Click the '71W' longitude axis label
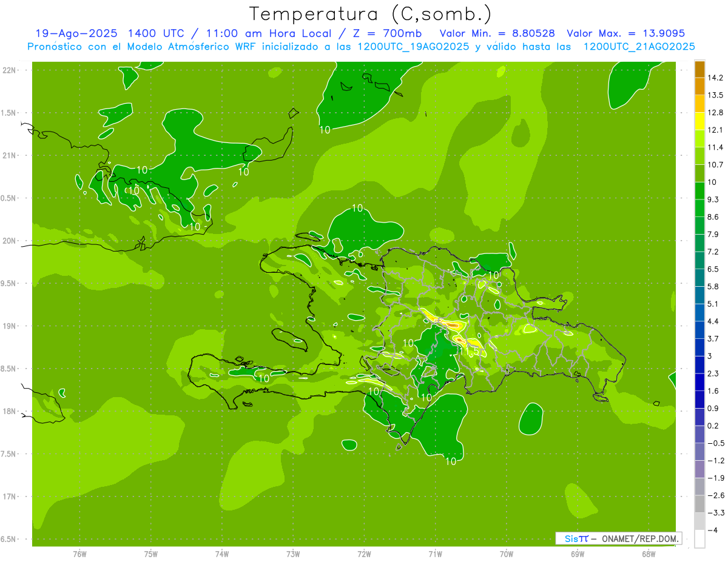Screen dimensions: 728x562 435,554
